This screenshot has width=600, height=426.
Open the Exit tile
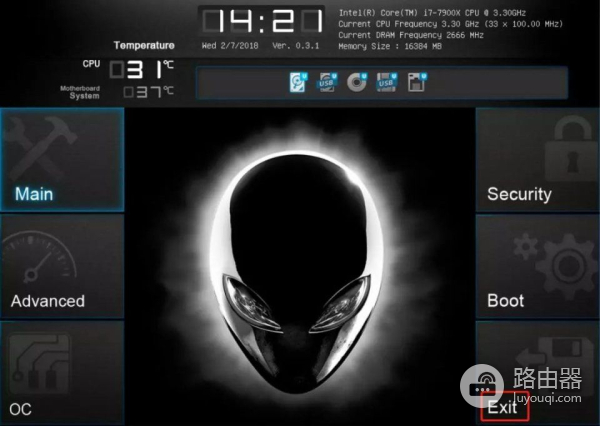coord(537,373)
